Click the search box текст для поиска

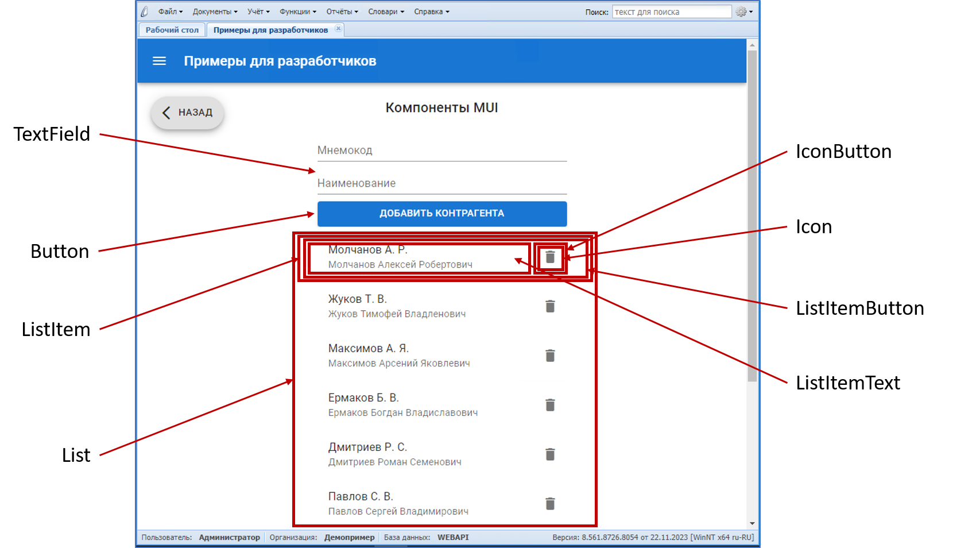671,11
